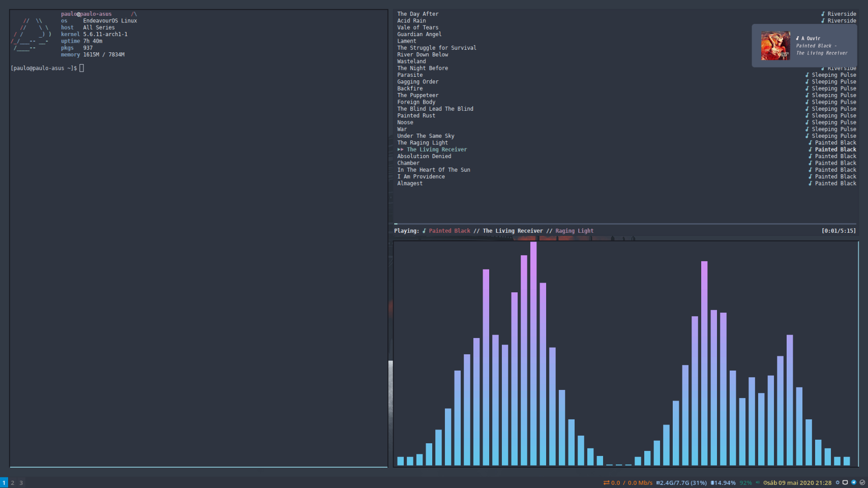Select the track "The Blind Lead The Blind"

435,109
